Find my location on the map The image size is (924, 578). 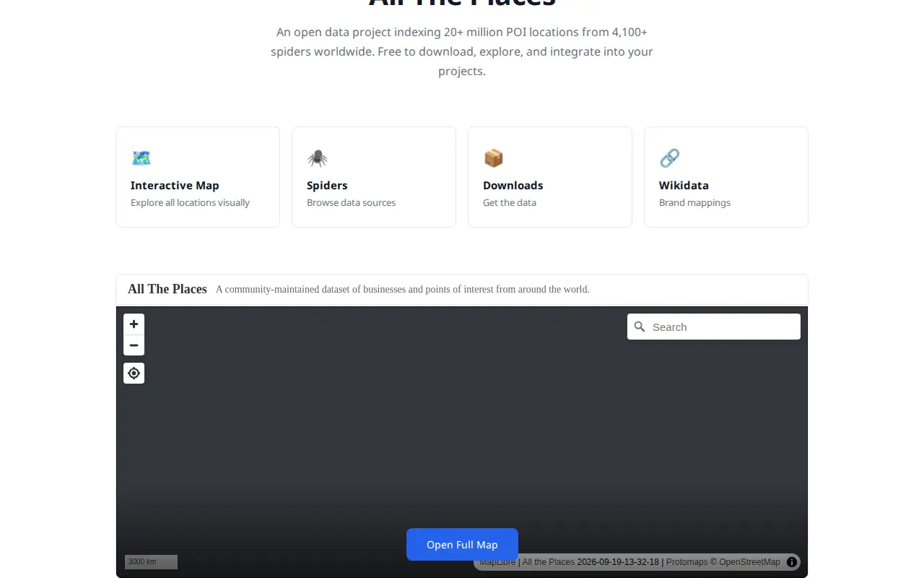click(x=134, y=373)
